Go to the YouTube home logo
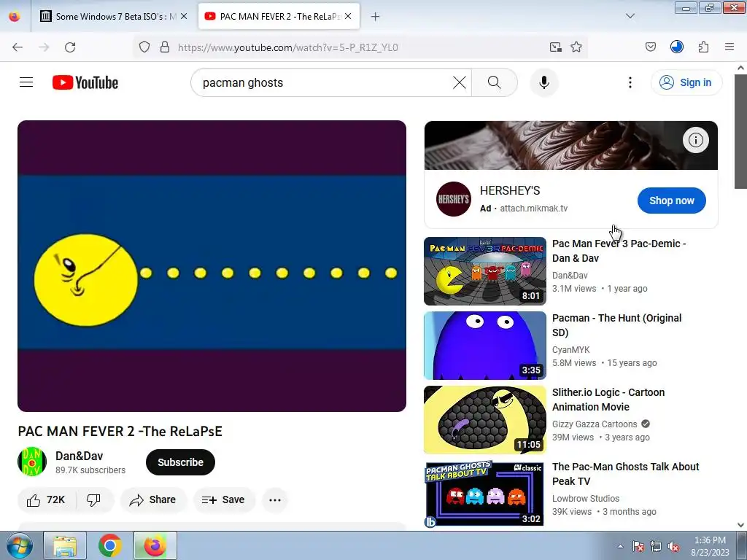 click(x=85, y=82)
